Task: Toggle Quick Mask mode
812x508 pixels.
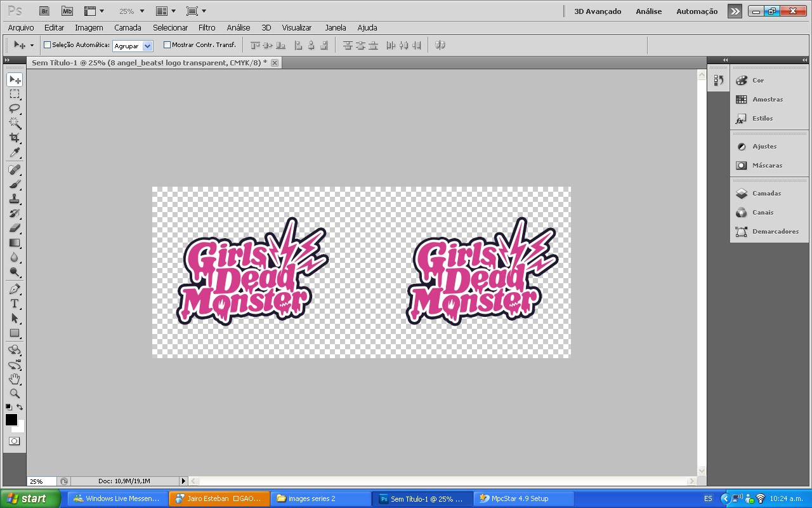Action: coord(15,441)
